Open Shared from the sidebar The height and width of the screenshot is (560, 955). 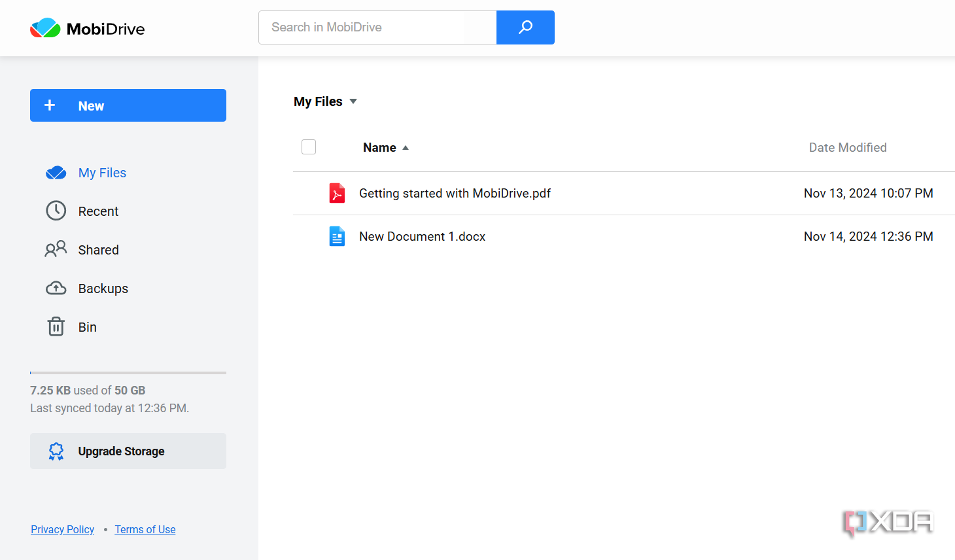pyautogui.click(x=98, y=249)
